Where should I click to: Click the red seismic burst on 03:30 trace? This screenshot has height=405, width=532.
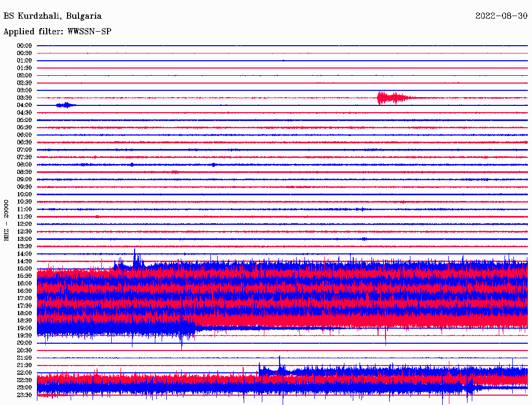point(390,98)
